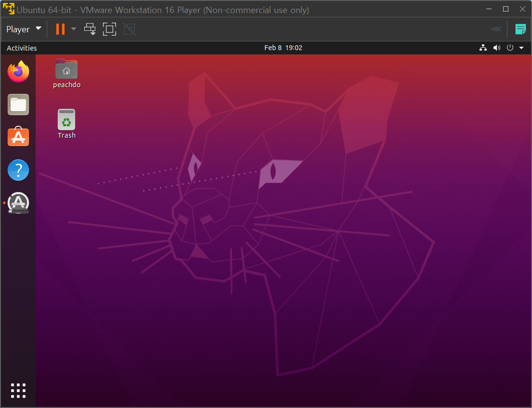Toggle VMware Unity mode icon
The height and width of the screenshot is (408, 532).
129,29
